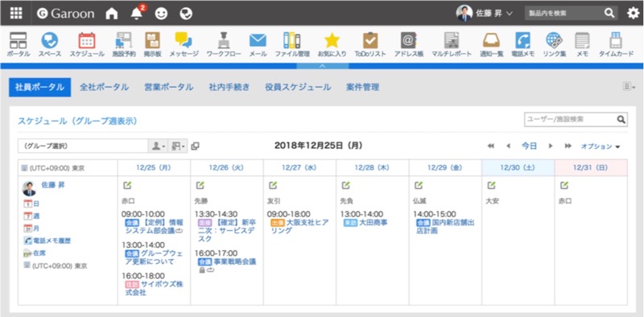Switch to the 役員スケジュール tab
The image size is (644, 317).
[x=298, y=87]
